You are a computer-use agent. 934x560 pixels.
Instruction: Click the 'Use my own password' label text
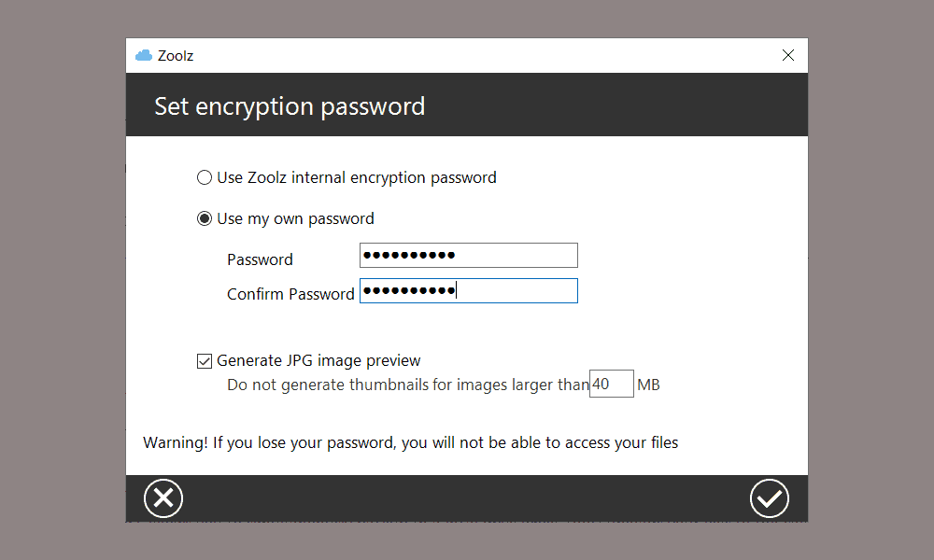click(x=295, y=219)
